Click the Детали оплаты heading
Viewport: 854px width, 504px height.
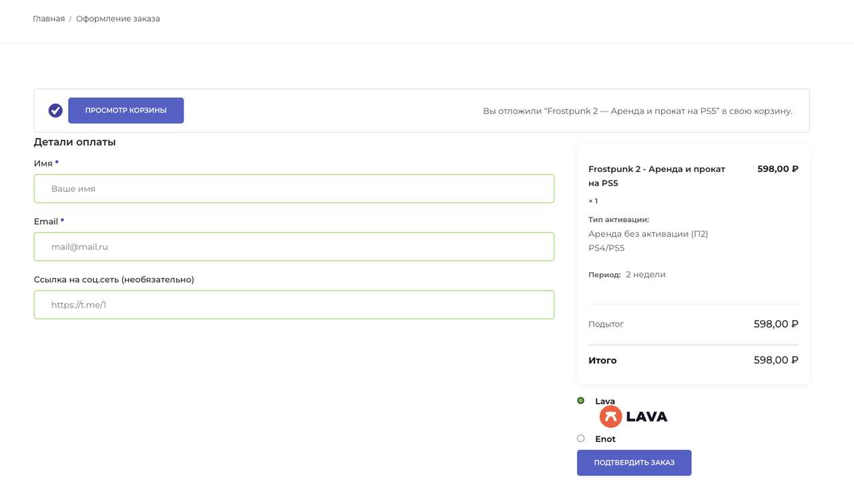pos(75,142)
